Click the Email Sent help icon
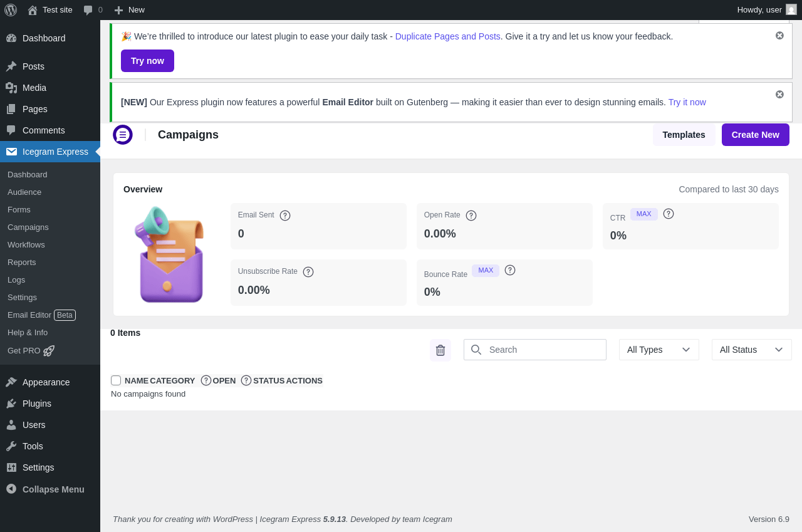 point(285,216)
